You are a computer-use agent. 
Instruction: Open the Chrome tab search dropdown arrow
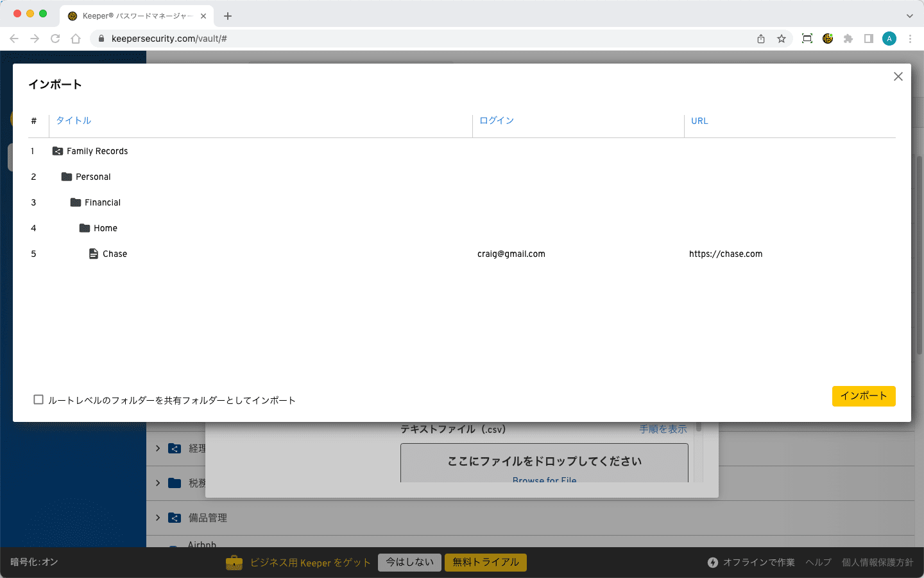pos(909,16)
